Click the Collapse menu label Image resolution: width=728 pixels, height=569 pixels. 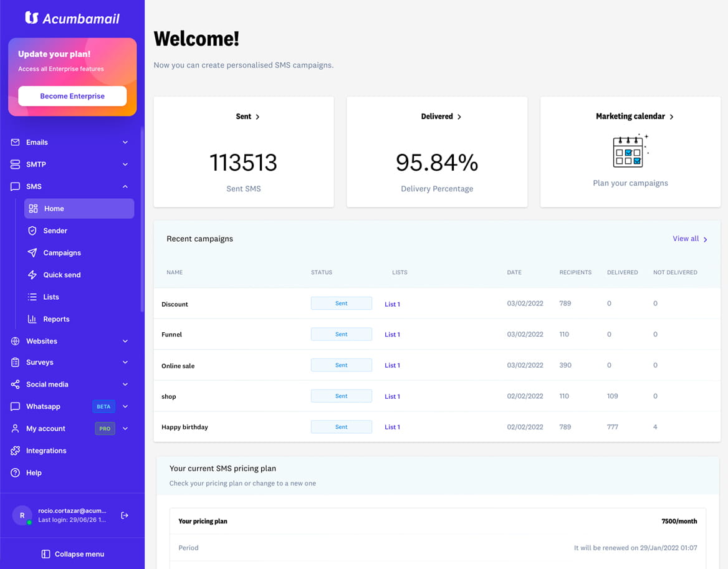79,554
